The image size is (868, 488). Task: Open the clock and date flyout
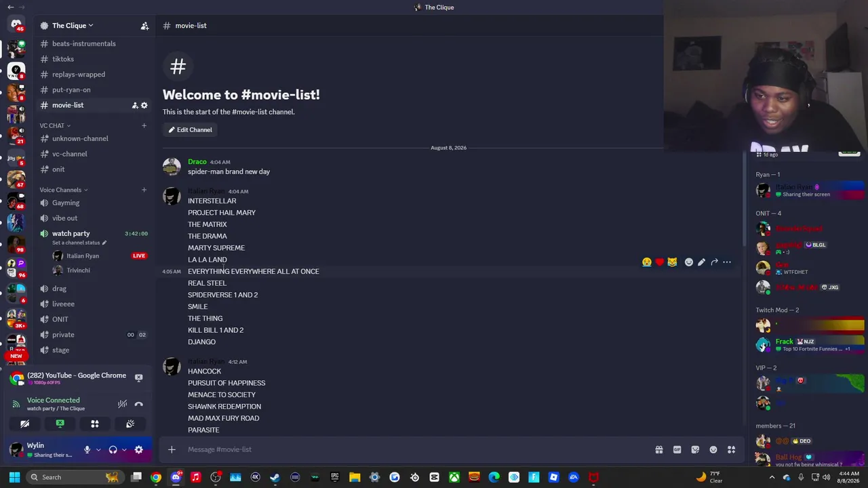[849, 477]
